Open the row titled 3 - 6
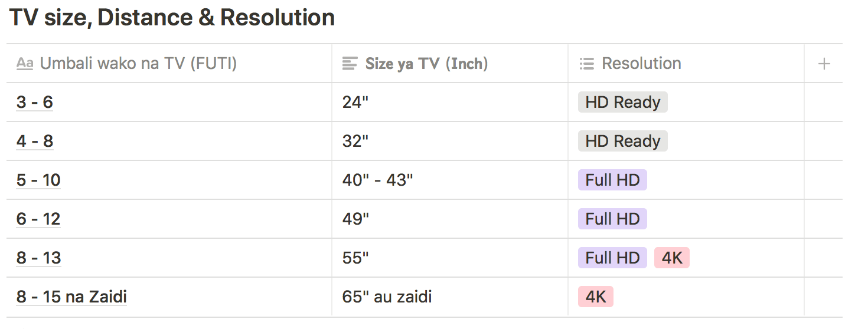 tap(35, 103)
